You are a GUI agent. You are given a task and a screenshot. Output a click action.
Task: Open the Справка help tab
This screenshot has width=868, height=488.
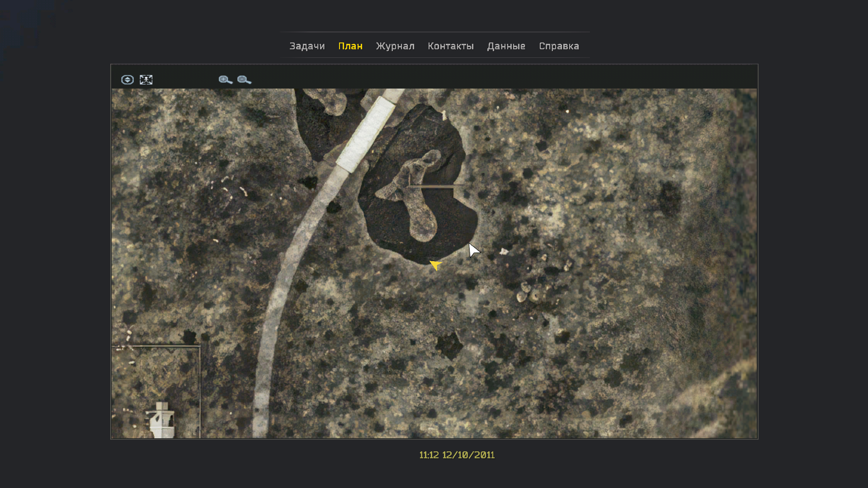point(559,46)
